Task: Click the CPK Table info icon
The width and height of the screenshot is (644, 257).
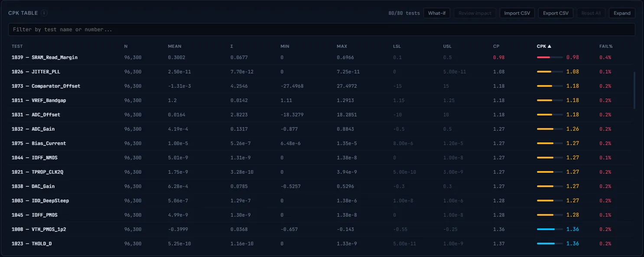Action: click(44, 13)
